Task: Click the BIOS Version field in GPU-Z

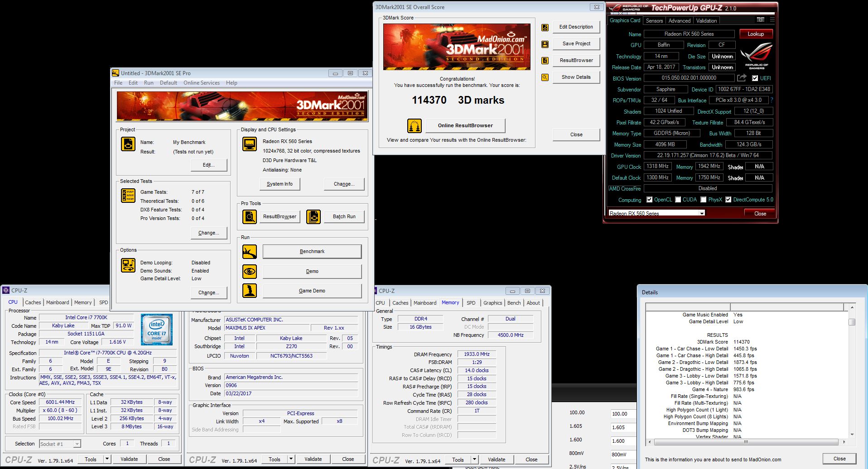Action: coord(689,78)
